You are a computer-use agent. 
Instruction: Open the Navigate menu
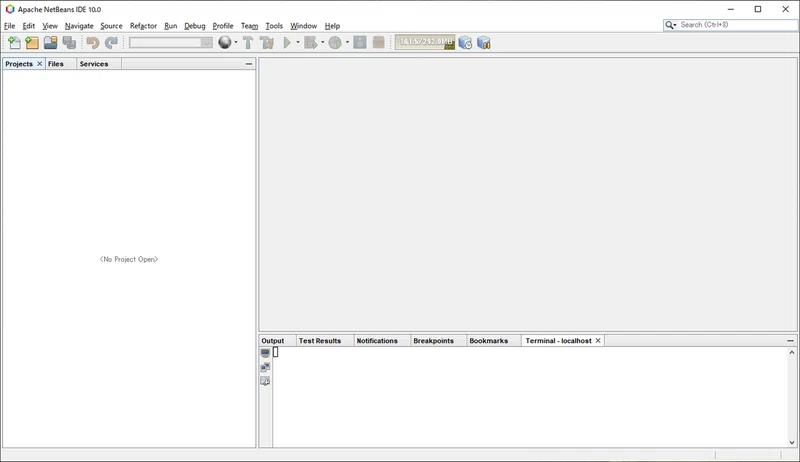(x=79, y=26)
